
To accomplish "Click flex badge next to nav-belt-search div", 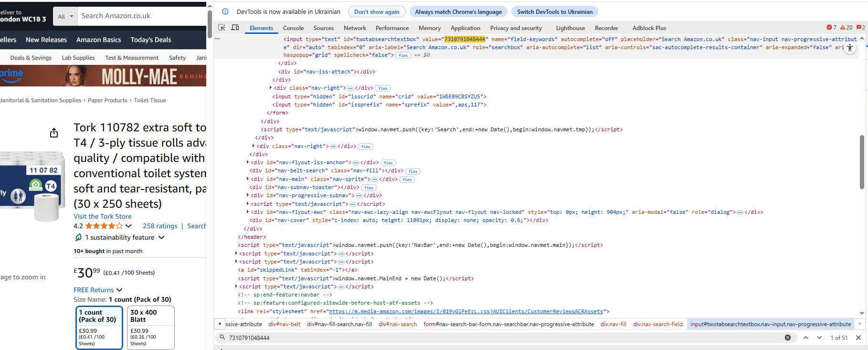I will pyautogui.click(x=413, y=171).
